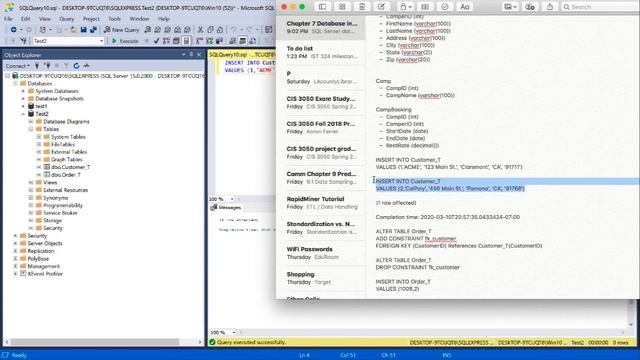Toggle Results to Grid in SSMS toolbar
The width and height of the screenshot is (640, 360).
pos(243,41)
